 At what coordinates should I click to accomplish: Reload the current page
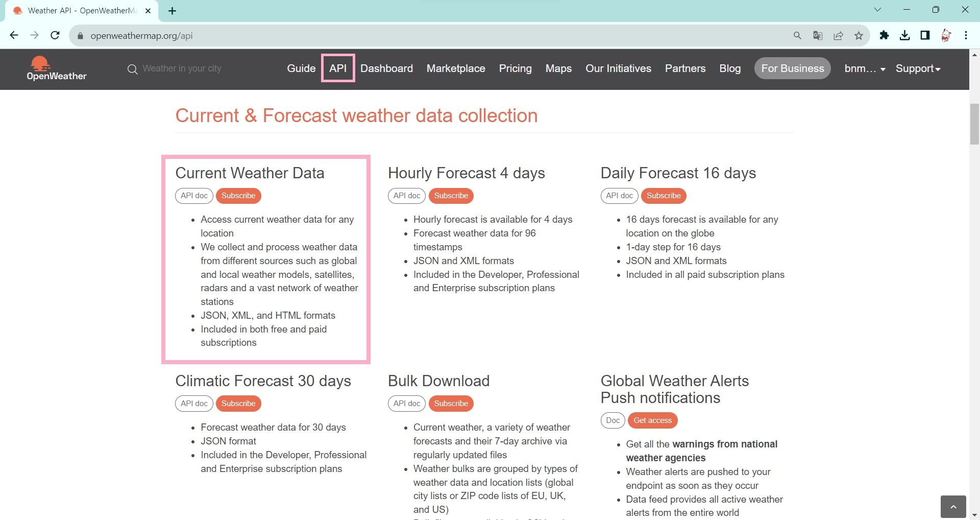(x=55, y=35)
